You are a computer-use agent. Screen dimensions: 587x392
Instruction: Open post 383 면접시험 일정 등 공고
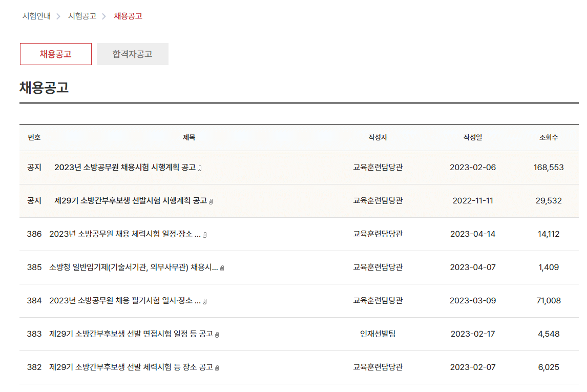pos(131,334)
